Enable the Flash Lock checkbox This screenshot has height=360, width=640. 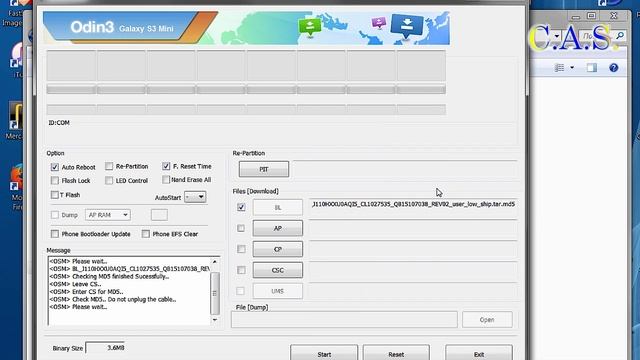point(55,180)
